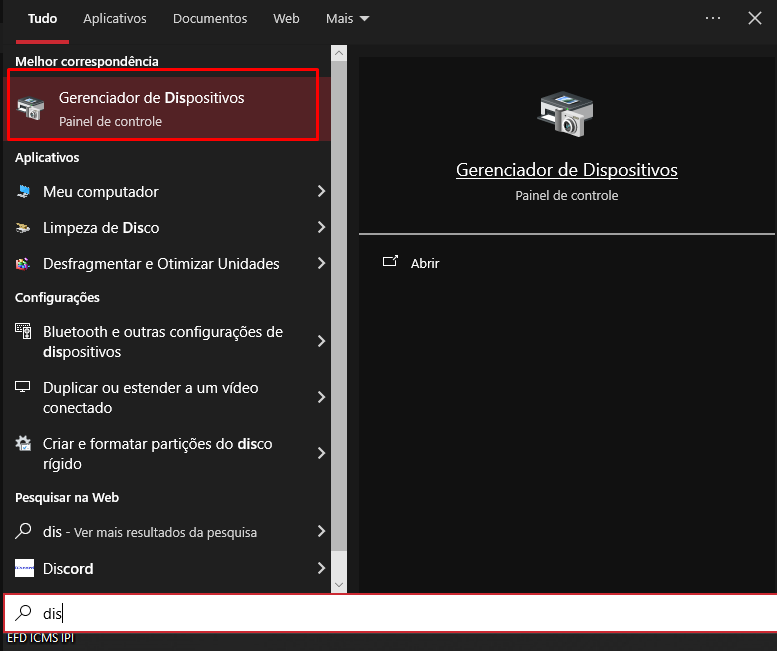Close the search panel with X
The width and height of the screenshot is (777, 651).
[x=755, y=18]
